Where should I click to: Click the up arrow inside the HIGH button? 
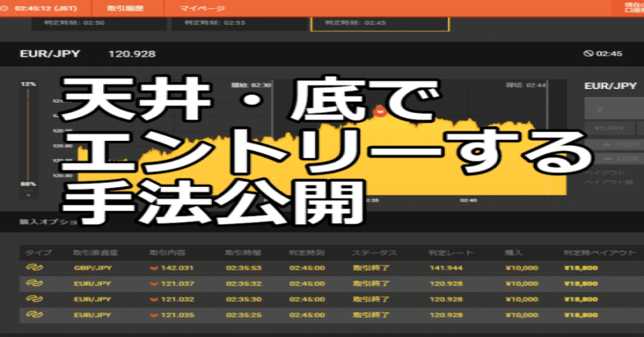pyautogui.click(x=608, y=144)
